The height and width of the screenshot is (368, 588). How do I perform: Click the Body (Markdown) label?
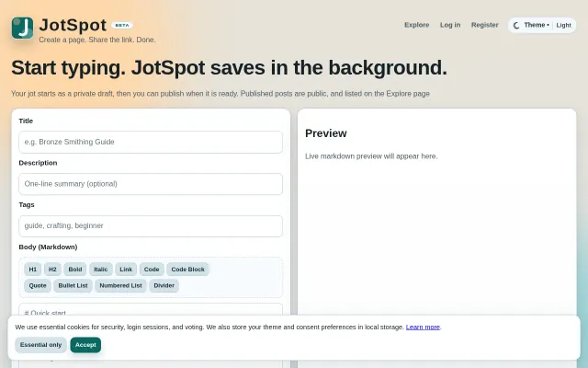[x=48, y=247]
